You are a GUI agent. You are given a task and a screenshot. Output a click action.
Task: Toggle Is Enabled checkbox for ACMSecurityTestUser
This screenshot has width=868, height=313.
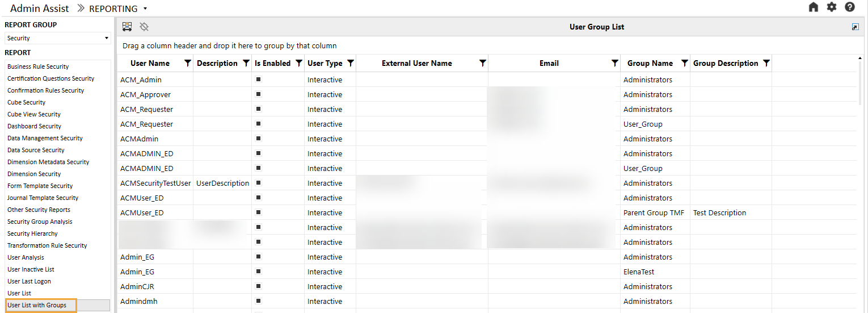coord(258,182)
